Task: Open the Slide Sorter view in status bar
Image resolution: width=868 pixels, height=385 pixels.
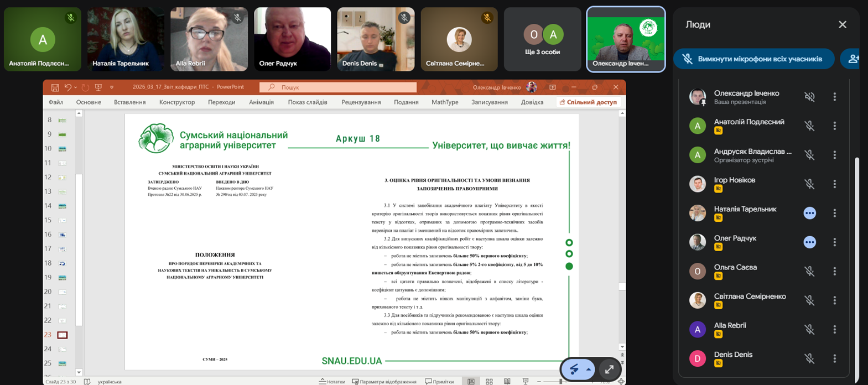Action: tap(489, 382)
